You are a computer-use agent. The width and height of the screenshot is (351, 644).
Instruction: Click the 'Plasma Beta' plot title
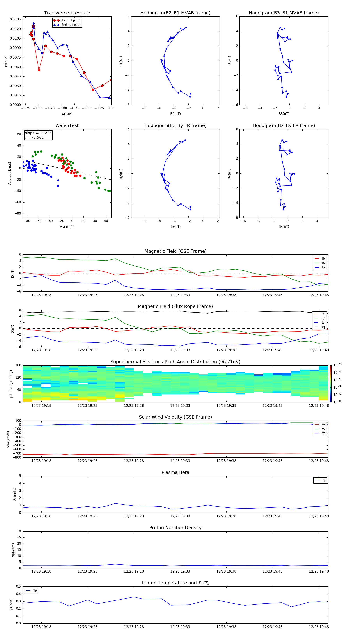tap(175, 473)
